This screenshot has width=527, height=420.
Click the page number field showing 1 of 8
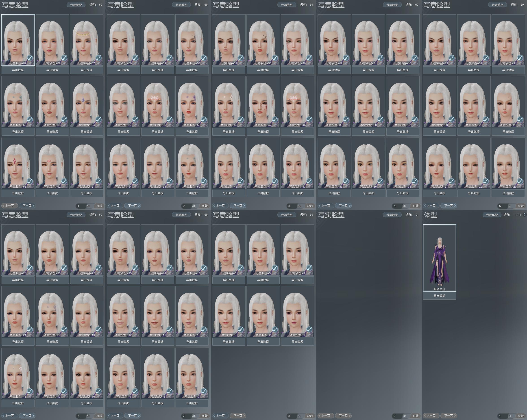pos(81,206)
